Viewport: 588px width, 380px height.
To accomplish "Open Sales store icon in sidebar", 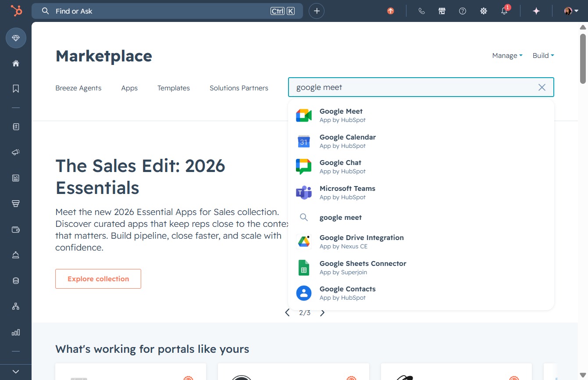I will (x=16, y=204).
